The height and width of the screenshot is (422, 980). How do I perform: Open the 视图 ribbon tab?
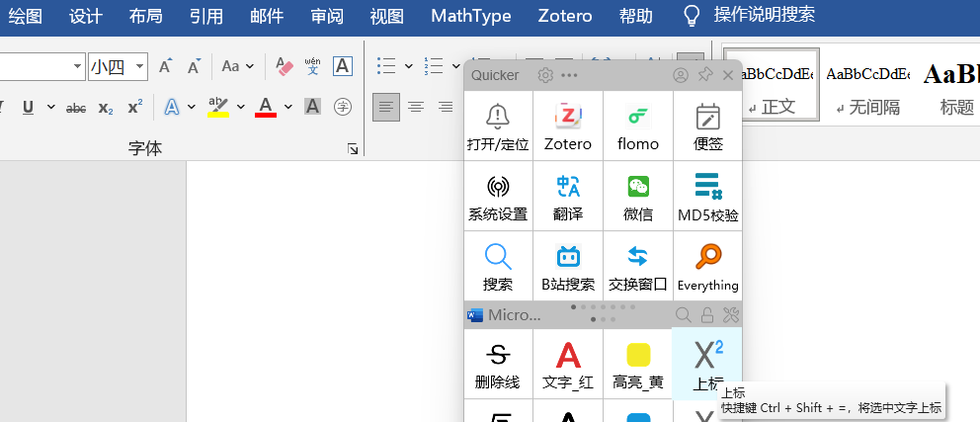pos(387,16)
